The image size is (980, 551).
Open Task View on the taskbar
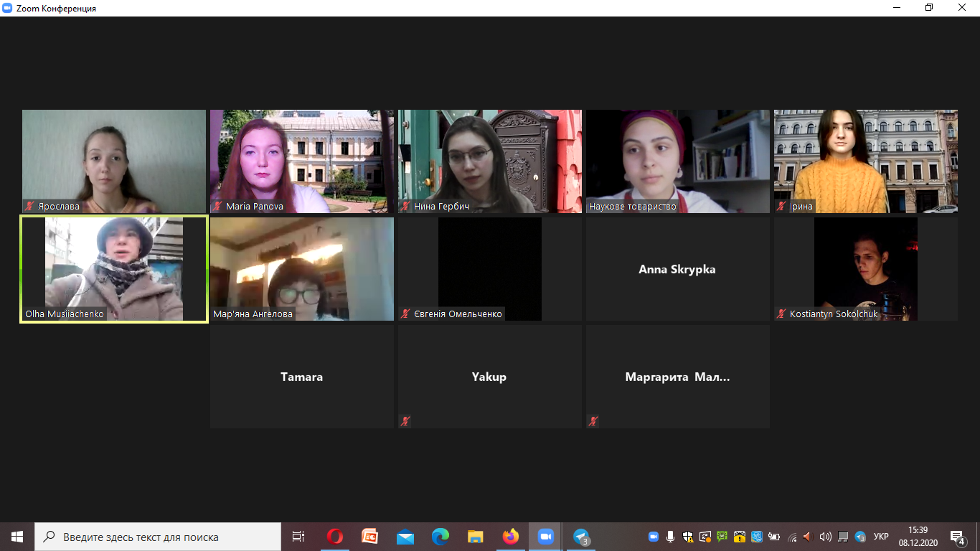click(x=298, y=537)
